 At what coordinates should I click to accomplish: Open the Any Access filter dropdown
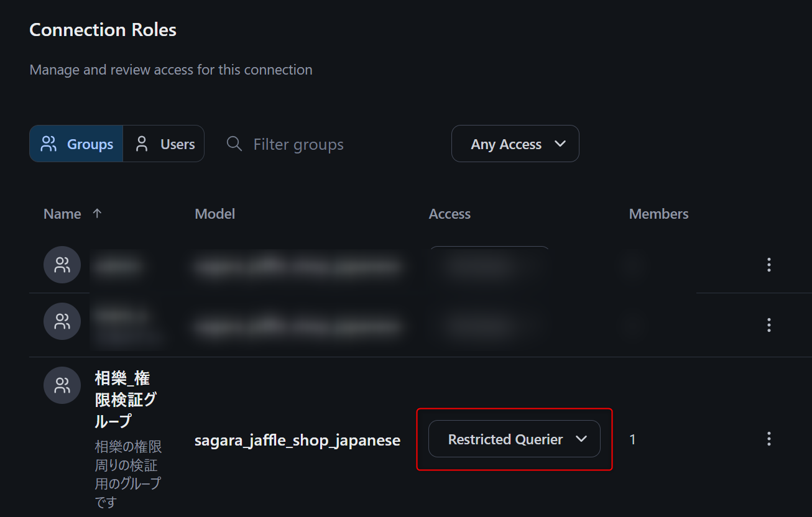click(515, 144)
